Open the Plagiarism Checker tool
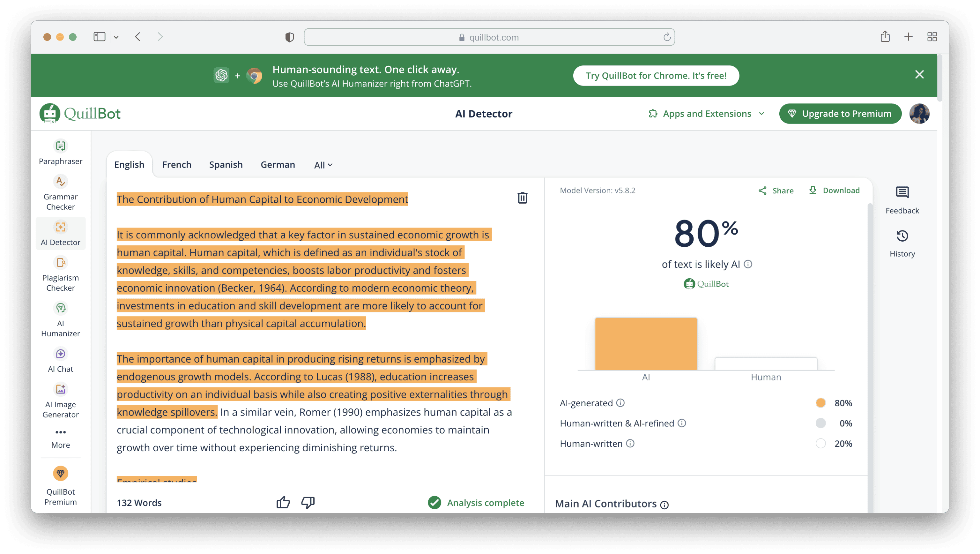980x554 pixels. (x=61, y=274)
